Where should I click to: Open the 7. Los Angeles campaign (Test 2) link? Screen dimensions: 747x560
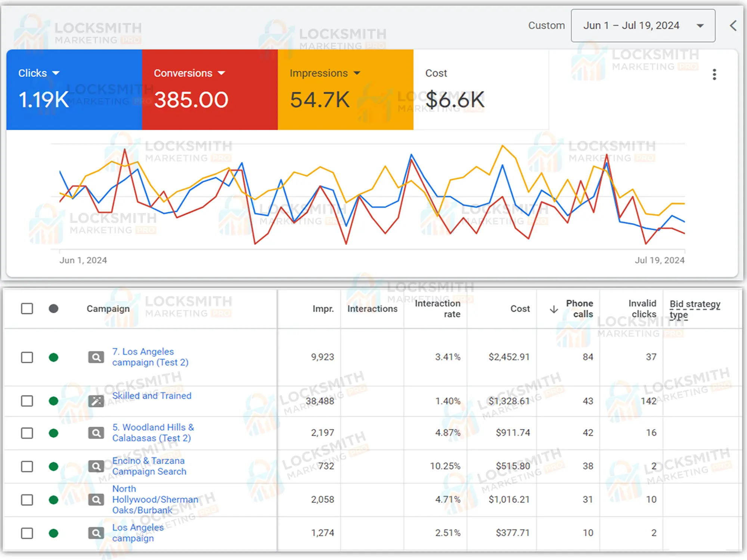(149, 357)
